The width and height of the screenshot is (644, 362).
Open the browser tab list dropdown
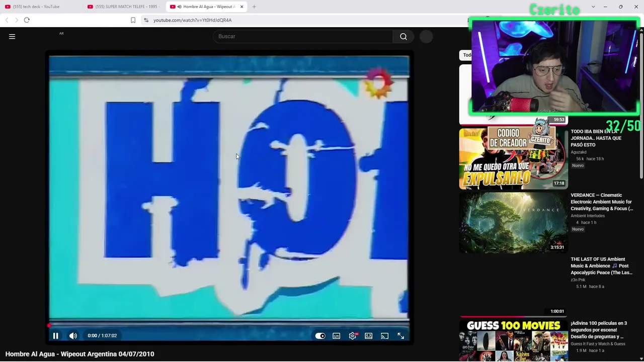[593, 7]
